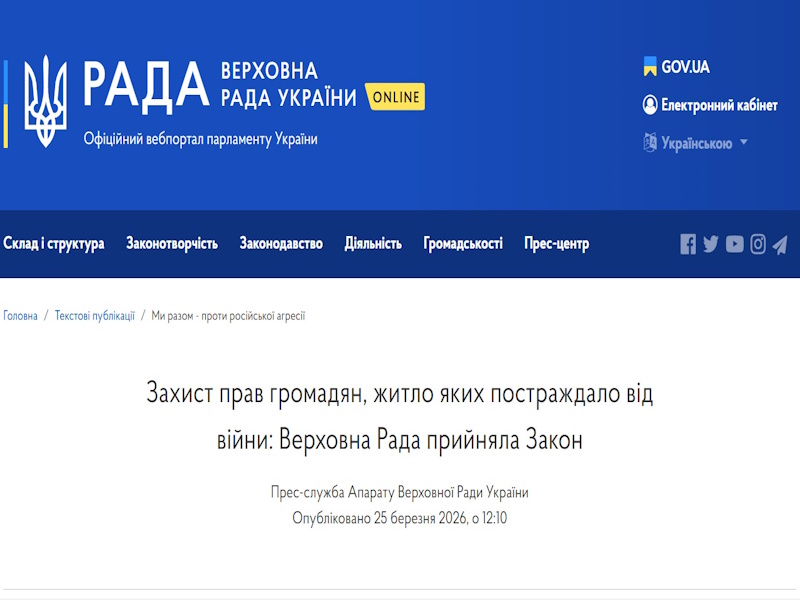Open Текстові публікації breadcrumb link

pos(95,316)
